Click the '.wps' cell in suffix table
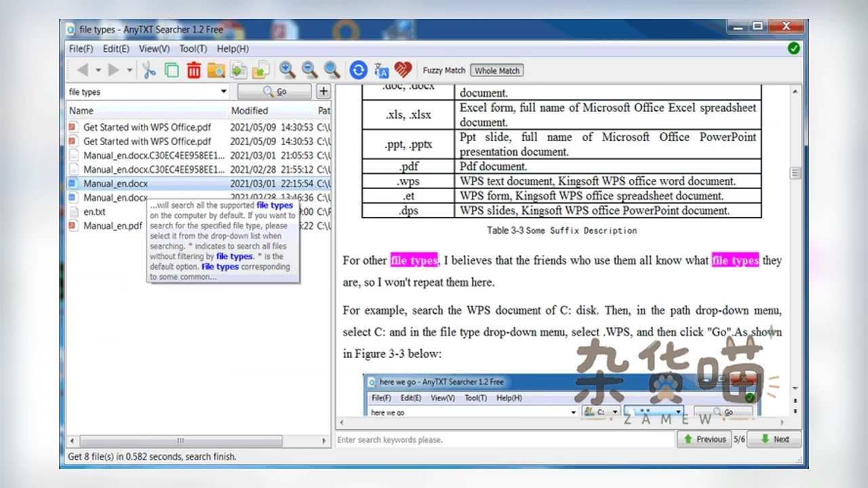 point(408,181)
